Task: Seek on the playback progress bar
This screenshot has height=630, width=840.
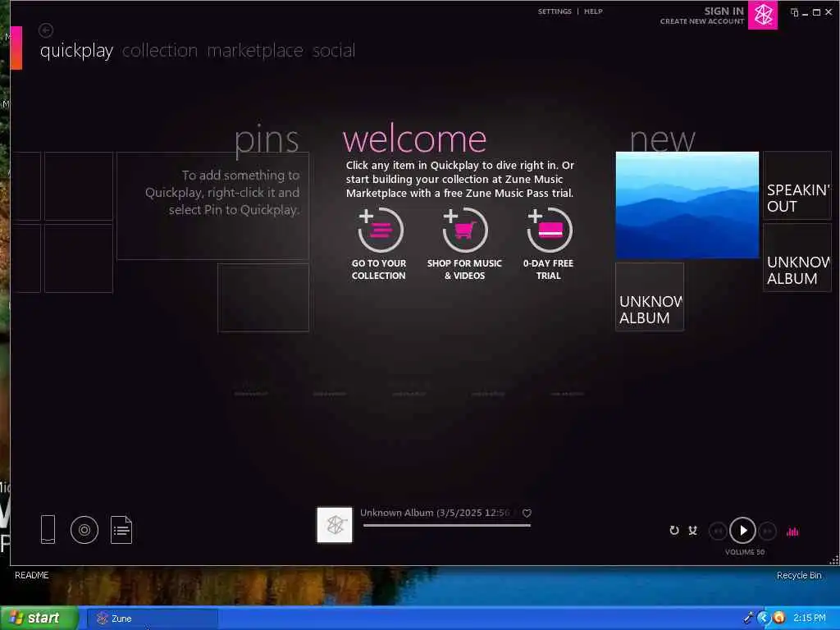Action: click(x=447, y=526)
